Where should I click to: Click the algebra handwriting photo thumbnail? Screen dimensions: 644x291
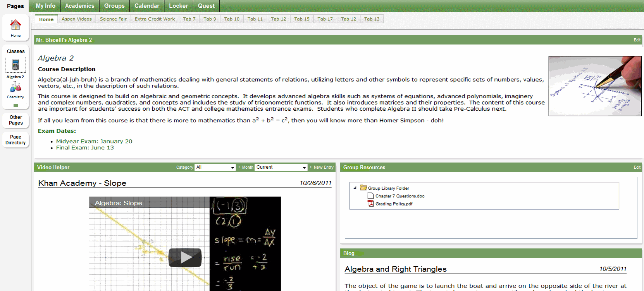coord(595,86)
